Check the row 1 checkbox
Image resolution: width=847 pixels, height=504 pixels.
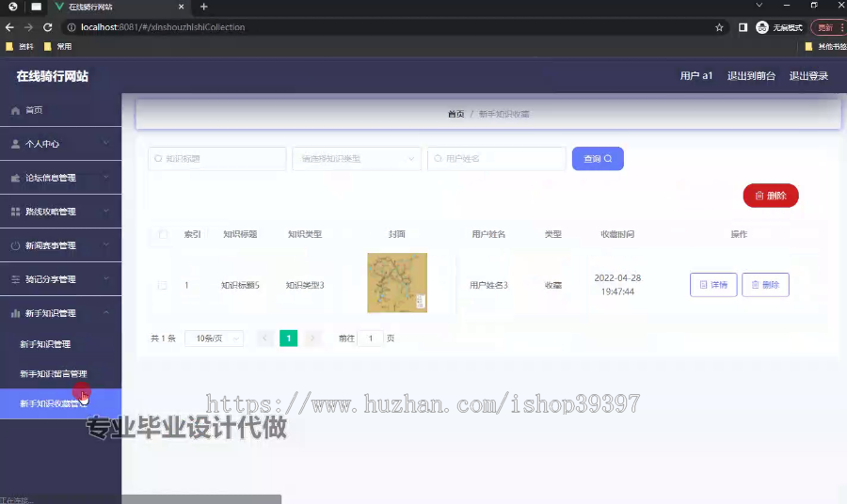163,285
